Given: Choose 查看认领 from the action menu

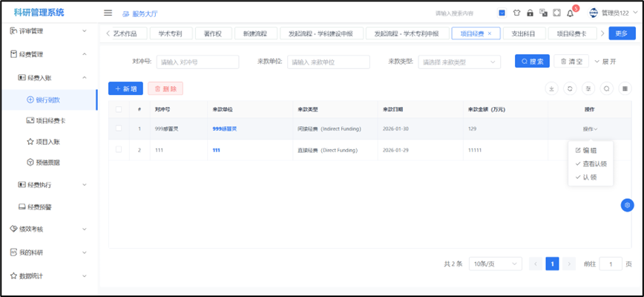Looking at the screenshot, I should 594,163.
